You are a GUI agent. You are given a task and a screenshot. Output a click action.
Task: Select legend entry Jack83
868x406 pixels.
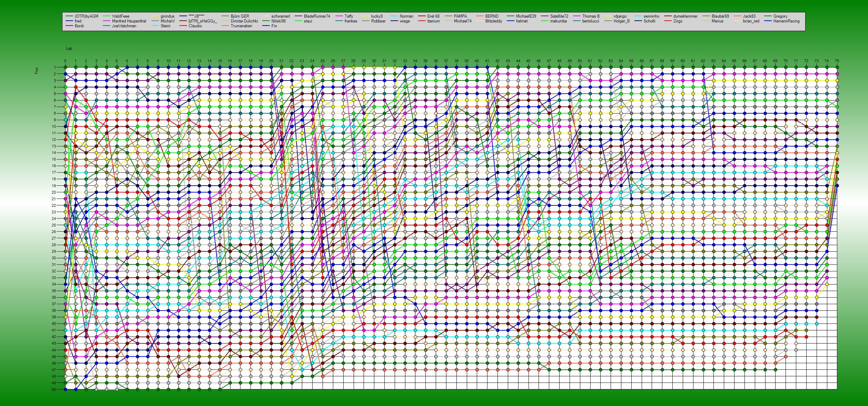749,16
